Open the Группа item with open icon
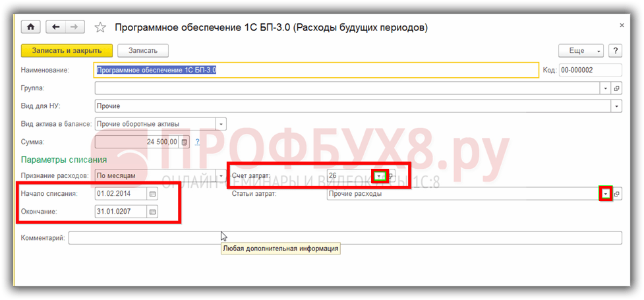The width and height of the screenshot is (644, 300). (x=617, y=88)
